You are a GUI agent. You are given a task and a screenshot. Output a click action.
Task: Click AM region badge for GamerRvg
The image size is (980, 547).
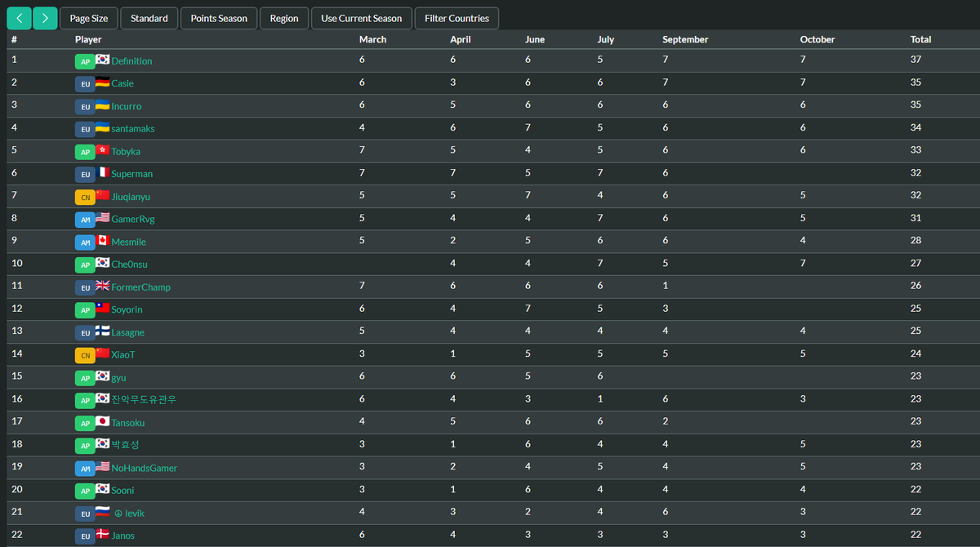click(x=84, y=220)
